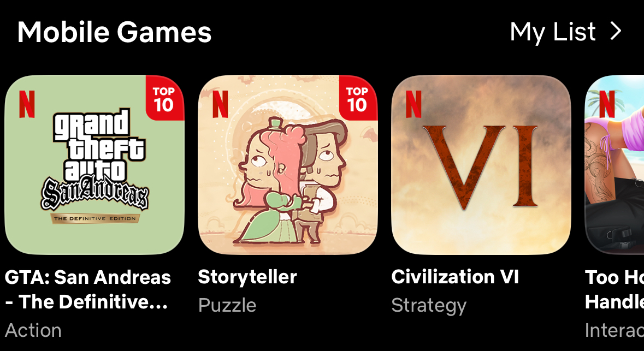Open the Civilization VI title text
The width and height of the screenshot is (644, 351).
click(455, 277)
